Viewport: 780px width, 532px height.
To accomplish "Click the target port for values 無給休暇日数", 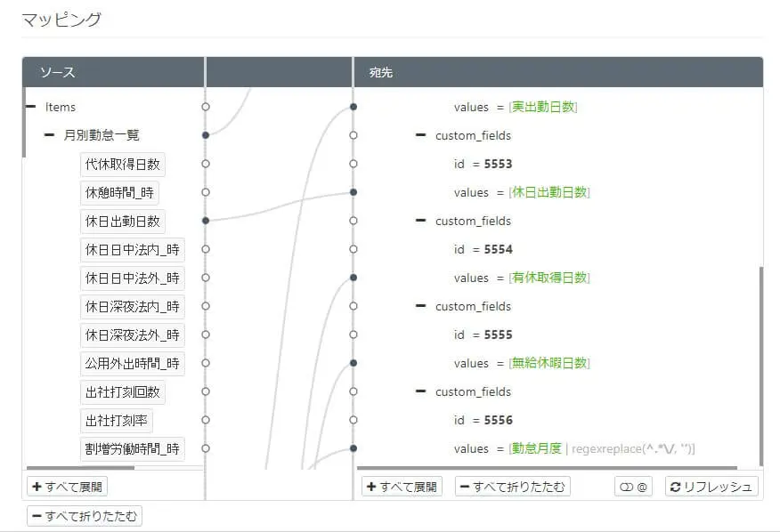I will 353,363.
